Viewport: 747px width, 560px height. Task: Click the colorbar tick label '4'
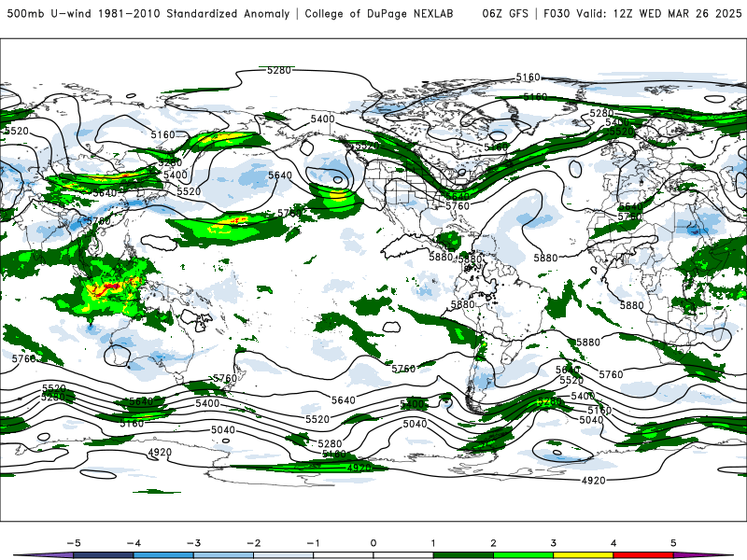(613, 543)
